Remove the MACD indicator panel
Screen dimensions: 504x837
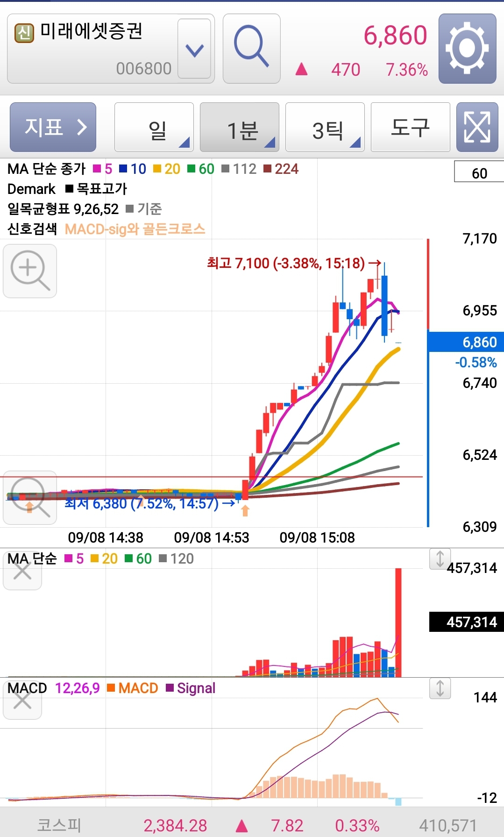(22, 701)
